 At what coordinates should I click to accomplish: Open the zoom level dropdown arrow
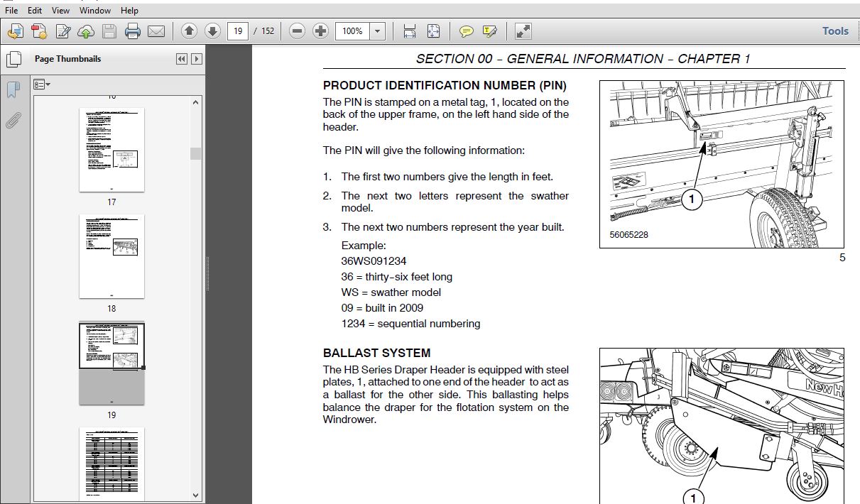[378, 31]
